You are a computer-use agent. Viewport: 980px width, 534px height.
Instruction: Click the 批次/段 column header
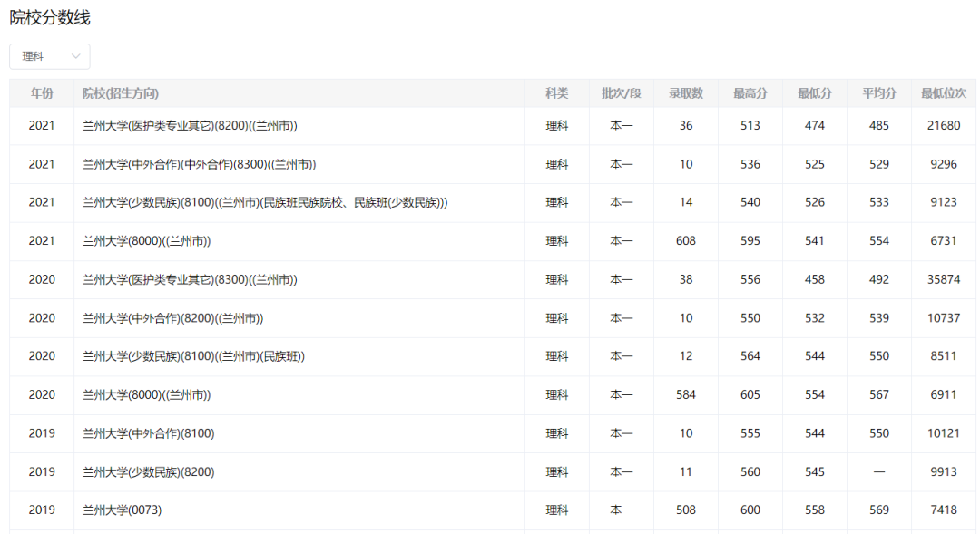[621, 93]
